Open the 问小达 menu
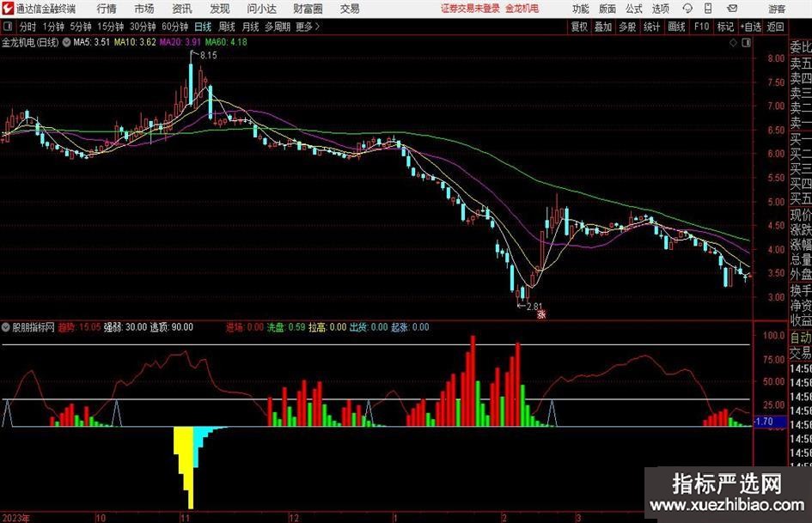 pos(262,9)
